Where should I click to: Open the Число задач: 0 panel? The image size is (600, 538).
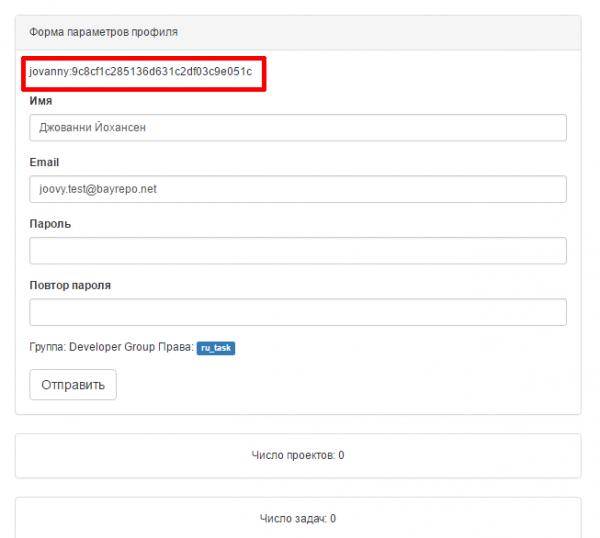click(298, 518)
